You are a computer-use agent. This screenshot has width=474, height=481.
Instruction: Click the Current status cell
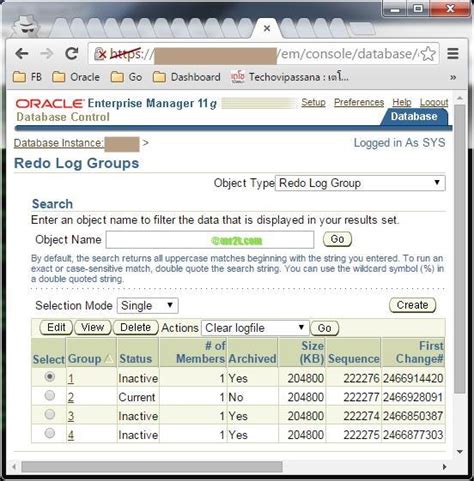[x=137, y=397]
